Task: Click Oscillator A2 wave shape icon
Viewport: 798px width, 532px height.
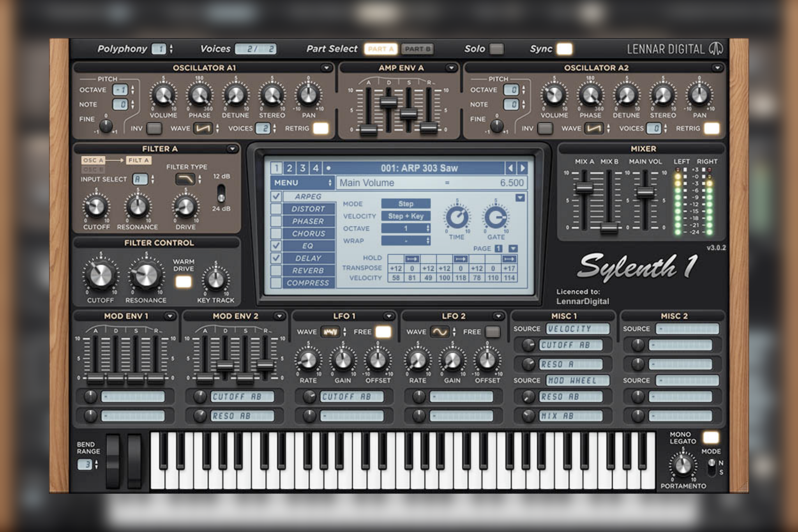Action: 595,128
